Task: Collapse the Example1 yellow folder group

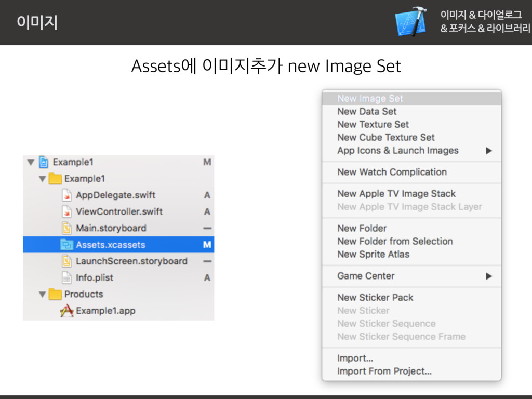Action: pos(43,179)
